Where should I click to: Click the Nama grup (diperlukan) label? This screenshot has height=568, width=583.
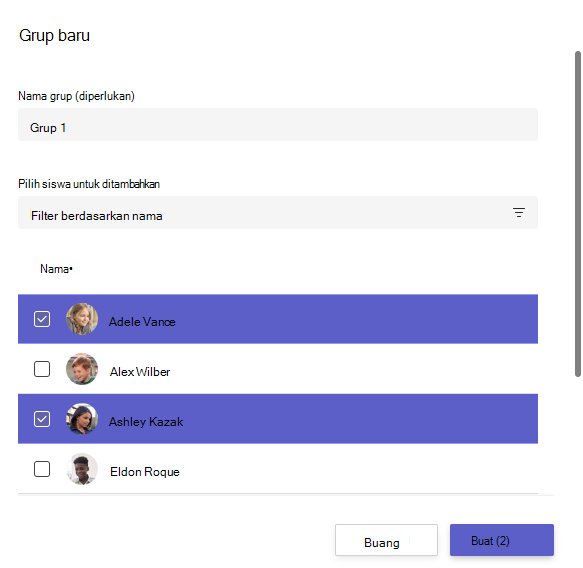tap(77, 96)
